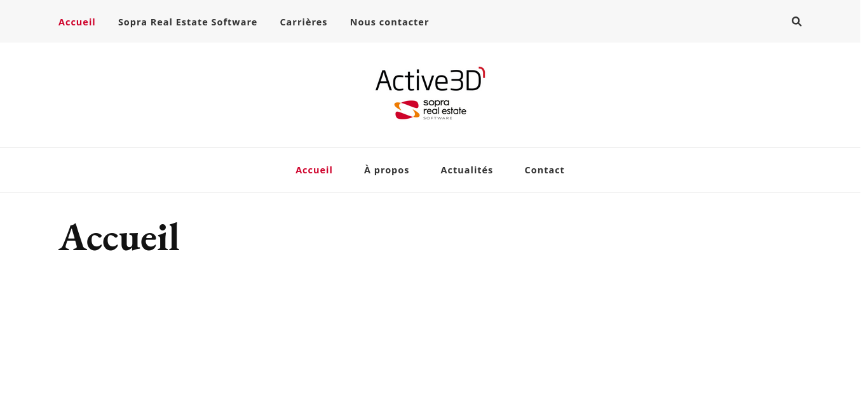868x414 pixels.
Task: Click the Accueil page heading
Action: tap(119, 237)
